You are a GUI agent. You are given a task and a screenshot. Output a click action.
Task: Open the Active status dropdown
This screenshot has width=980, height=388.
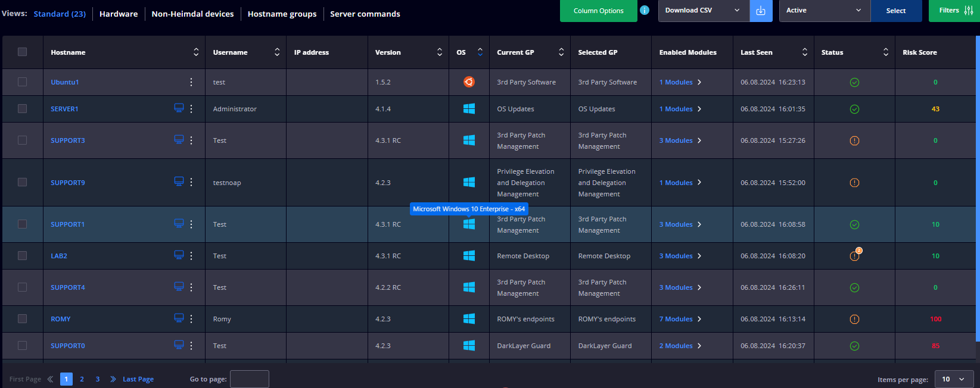825,11
